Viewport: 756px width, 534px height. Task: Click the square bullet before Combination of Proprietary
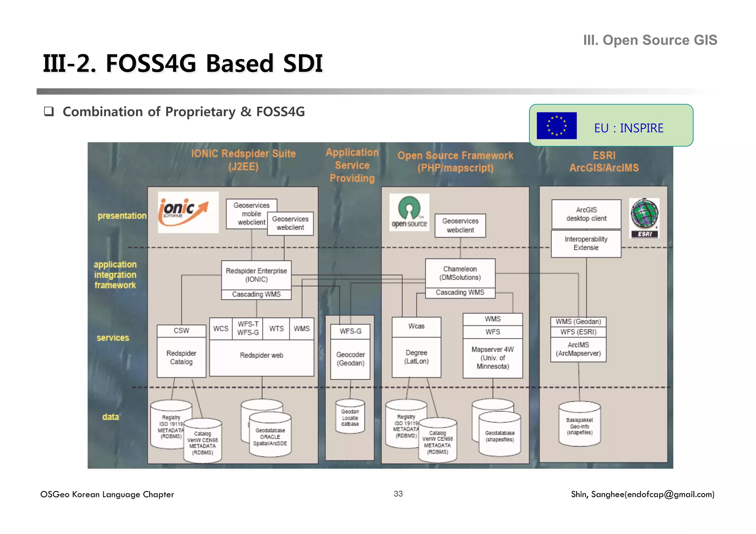[x=49, y=111]
